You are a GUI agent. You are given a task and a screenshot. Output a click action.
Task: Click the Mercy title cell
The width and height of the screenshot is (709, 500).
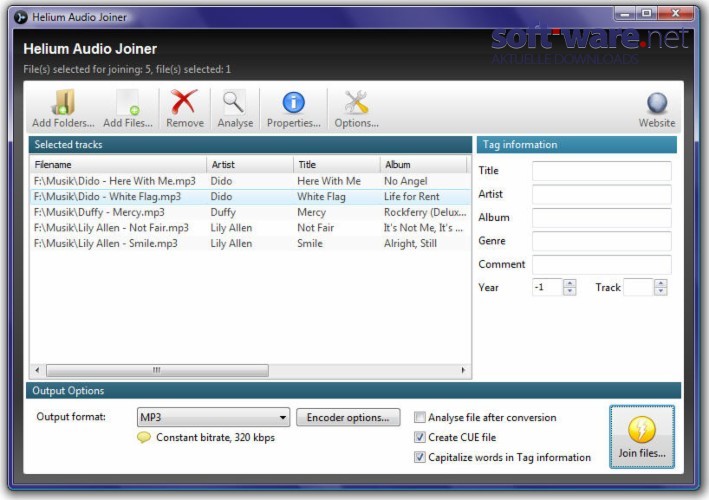[311, 212]
